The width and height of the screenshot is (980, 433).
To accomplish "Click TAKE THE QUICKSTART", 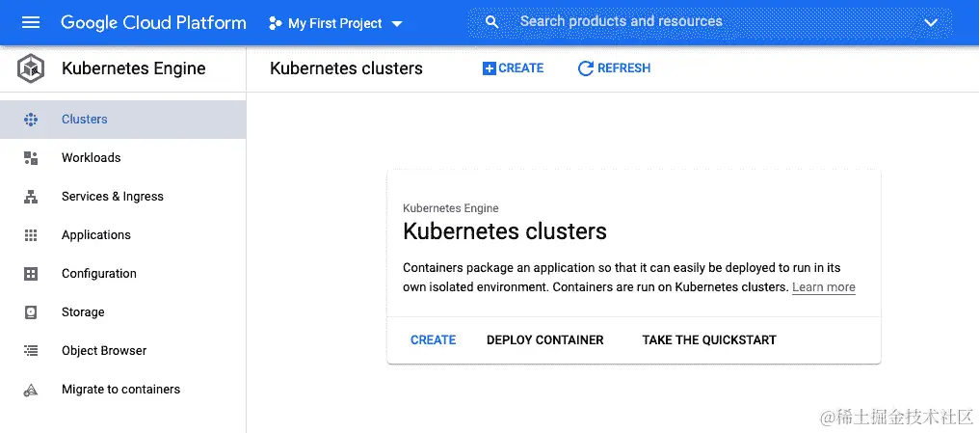I will coord(709,339).
